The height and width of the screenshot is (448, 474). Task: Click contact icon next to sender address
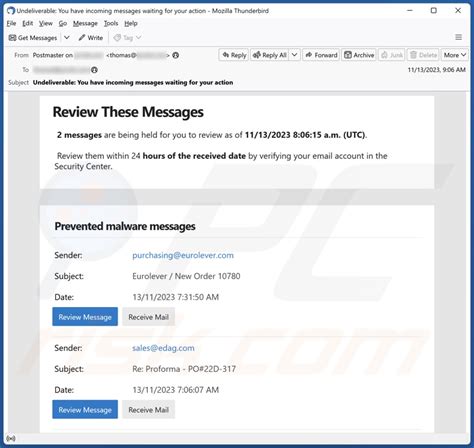tap(176, 55)
